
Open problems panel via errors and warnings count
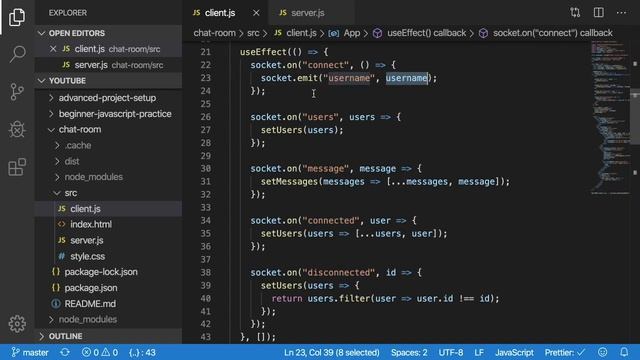pos(100,352)
